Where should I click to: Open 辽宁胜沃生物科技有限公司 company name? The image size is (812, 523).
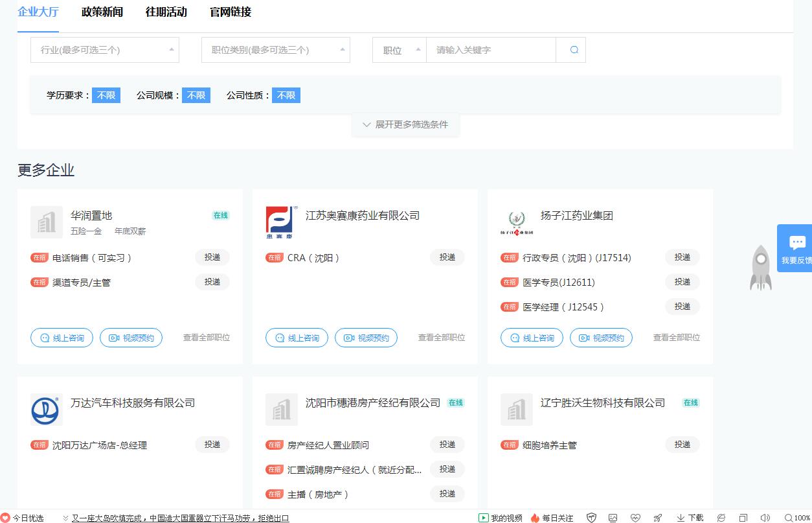(603, 402)
